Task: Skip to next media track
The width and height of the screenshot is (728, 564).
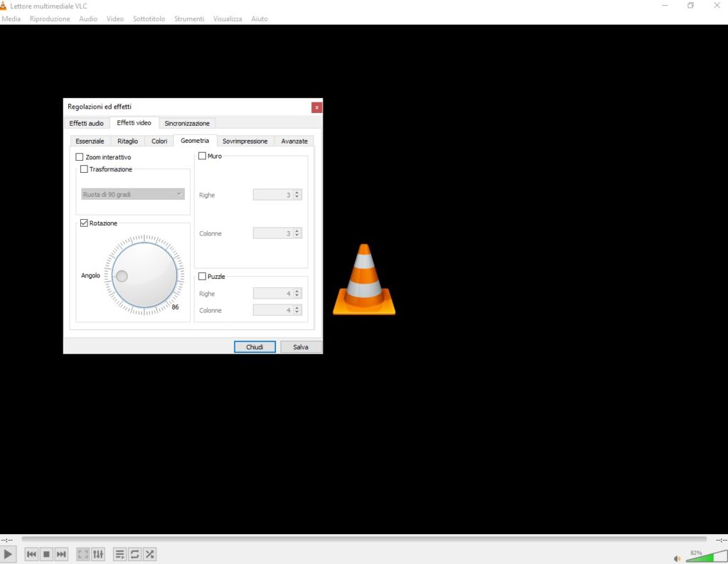Action: (x=61, y=554)
